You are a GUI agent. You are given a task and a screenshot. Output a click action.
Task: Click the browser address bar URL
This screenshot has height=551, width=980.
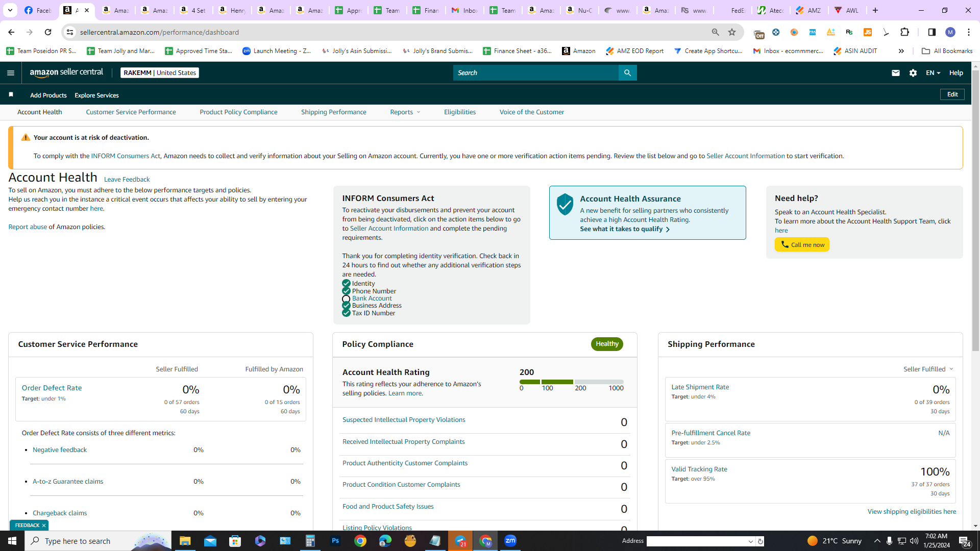[x=159, y=32]
